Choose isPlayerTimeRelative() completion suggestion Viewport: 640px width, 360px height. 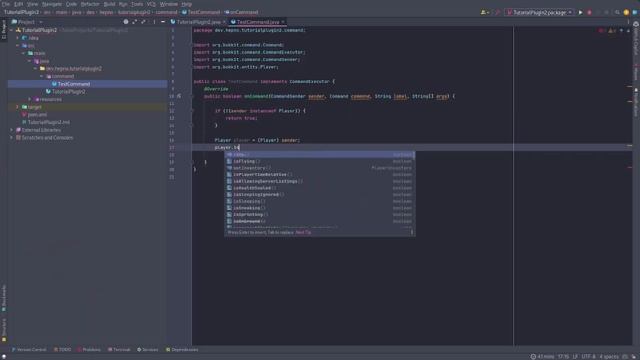point(320,174)
